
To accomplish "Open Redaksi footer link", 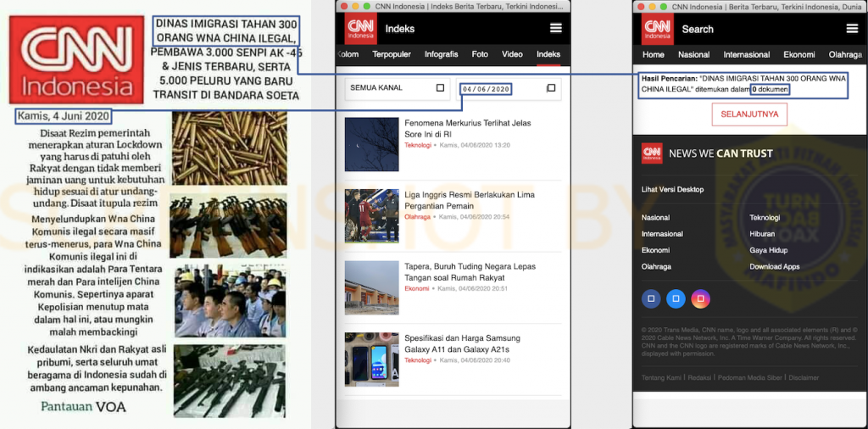I will (x=699, y=377).
